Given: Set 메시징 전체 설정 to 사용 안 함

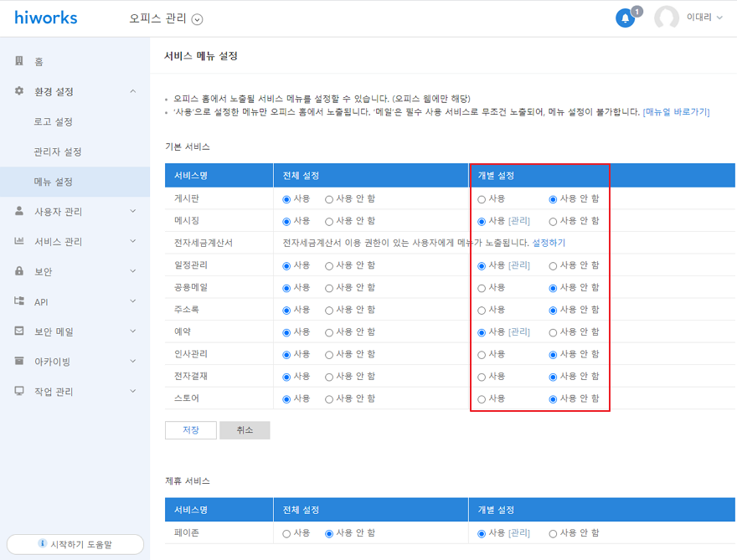Looking at the screenshot, I should coord(329,221).
